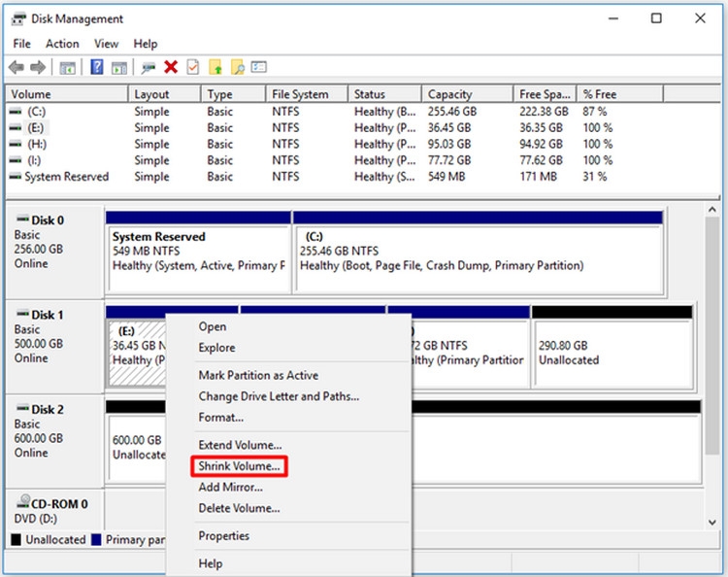Click the checklist settings toolbar icon
Image resolution: width=728 pixels, height=577 pixels.
tap(258, 67)
